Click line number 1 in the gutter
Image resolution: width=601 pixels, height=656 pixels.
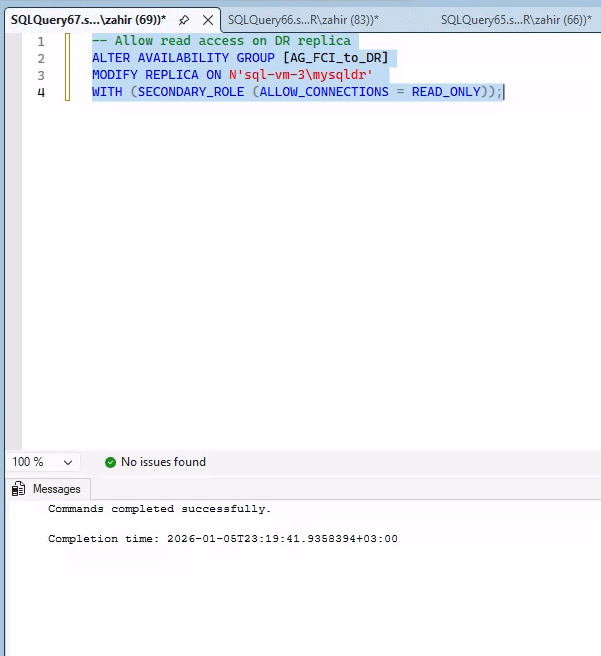pyautogui.click(x=40, y=41)
